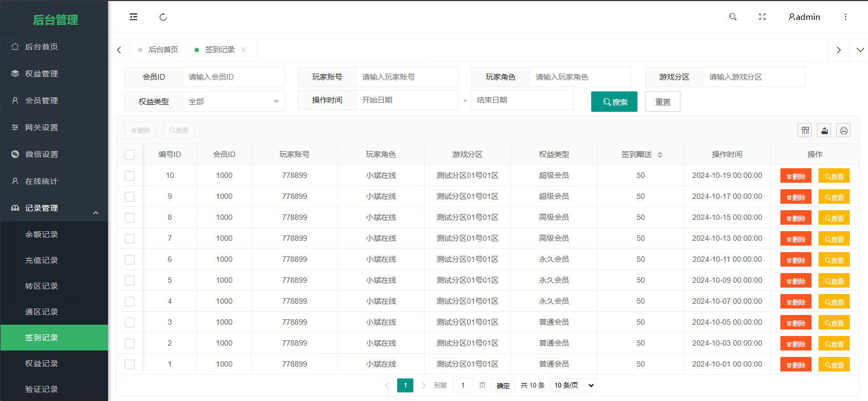Click the toolbar 查看 button above table
This screenshot has width=868, height=401.
pyautogui.click(x=179, y=130)
